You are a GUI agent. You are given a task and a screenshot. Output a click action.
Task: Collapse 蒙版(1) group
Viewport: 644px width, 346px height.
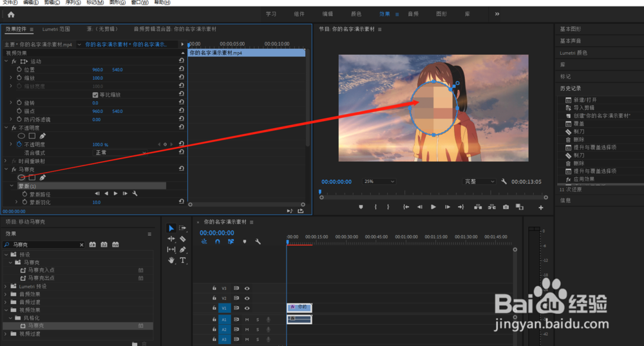pyautogui.click(x=12, y=186)
